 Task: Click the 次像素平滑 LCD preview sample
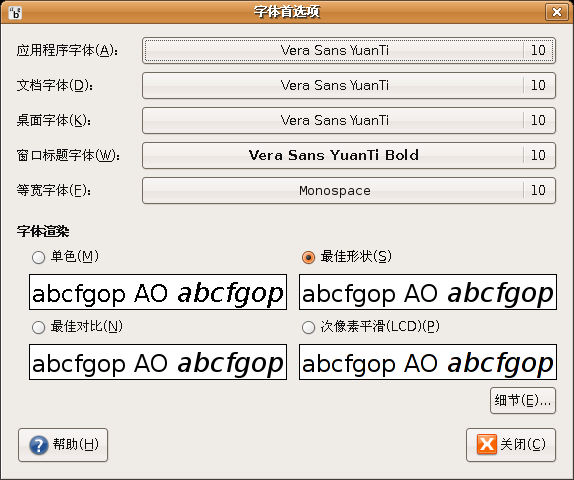428,362
